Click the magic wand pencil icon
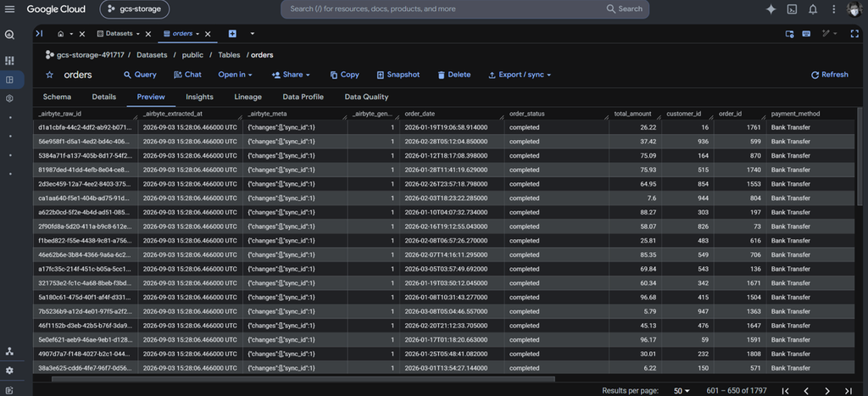Viewport: 868px width, 396px height. 826,34
